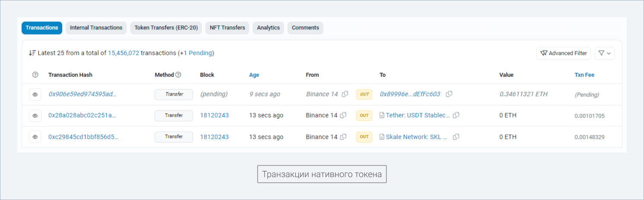
Task: Click the question mark icon before Transaction Hash
Action: tap(35, 75)
